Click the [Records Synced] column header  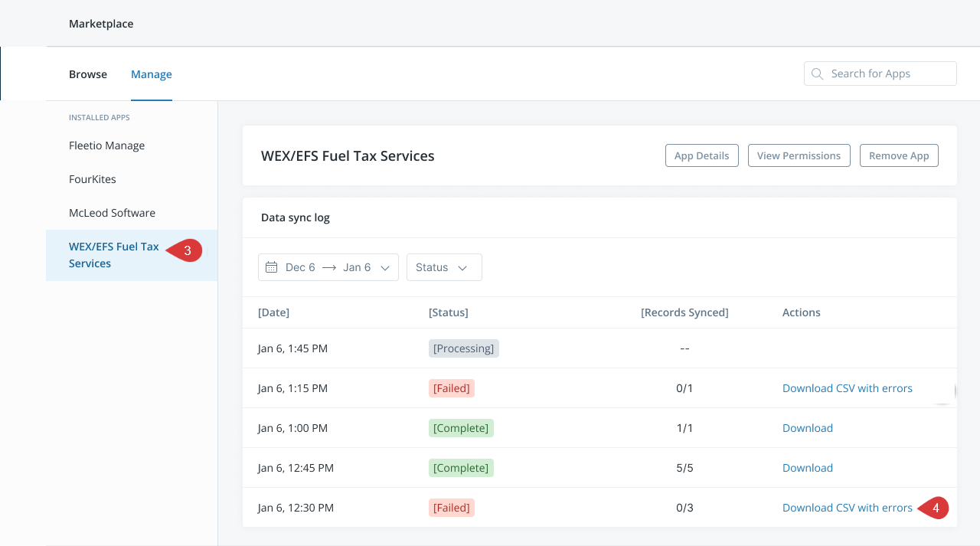coord(684,312)
